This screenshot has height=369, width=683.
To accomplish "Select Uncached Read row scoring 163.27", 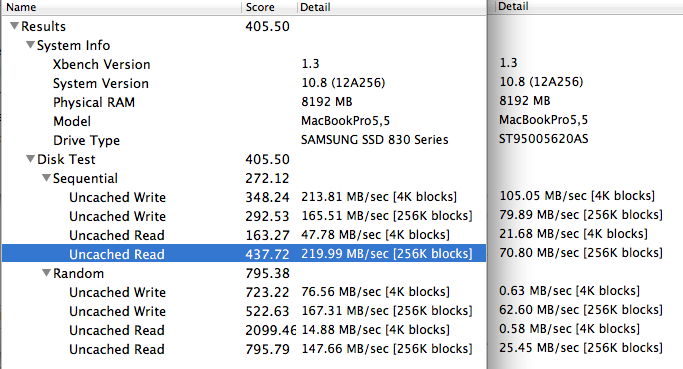I will (244, 235).
